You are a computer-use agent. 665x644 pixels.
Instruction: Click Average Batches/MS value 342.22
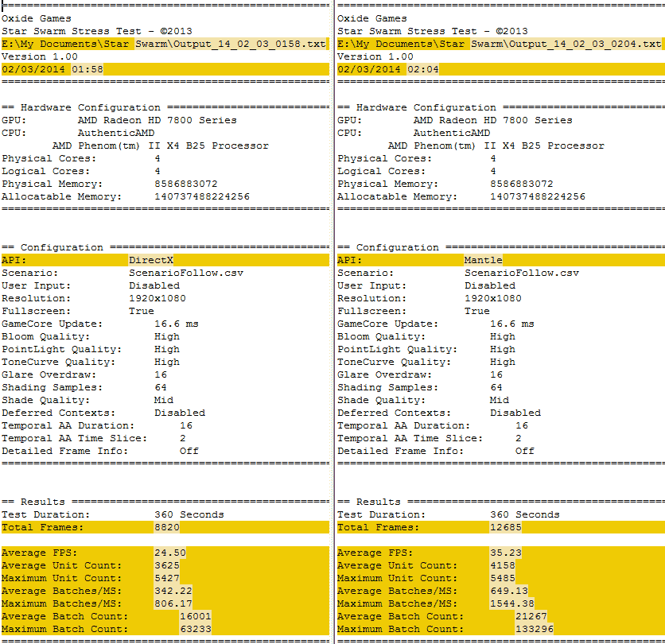[173, 591]
